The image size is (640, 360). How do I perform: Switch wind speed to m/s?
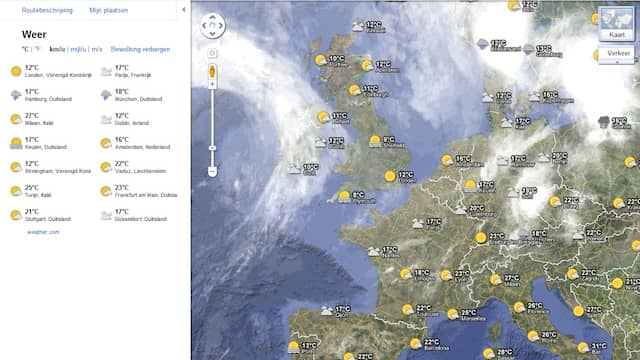coord(97,49)
